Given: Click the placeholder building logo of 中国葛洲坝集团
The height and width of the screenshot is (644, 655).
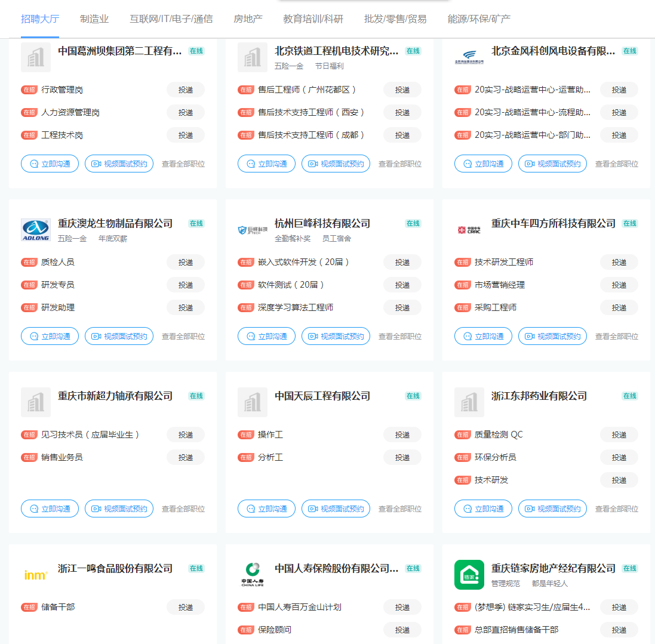Looking at the screenshot, I should click(36, 57).
